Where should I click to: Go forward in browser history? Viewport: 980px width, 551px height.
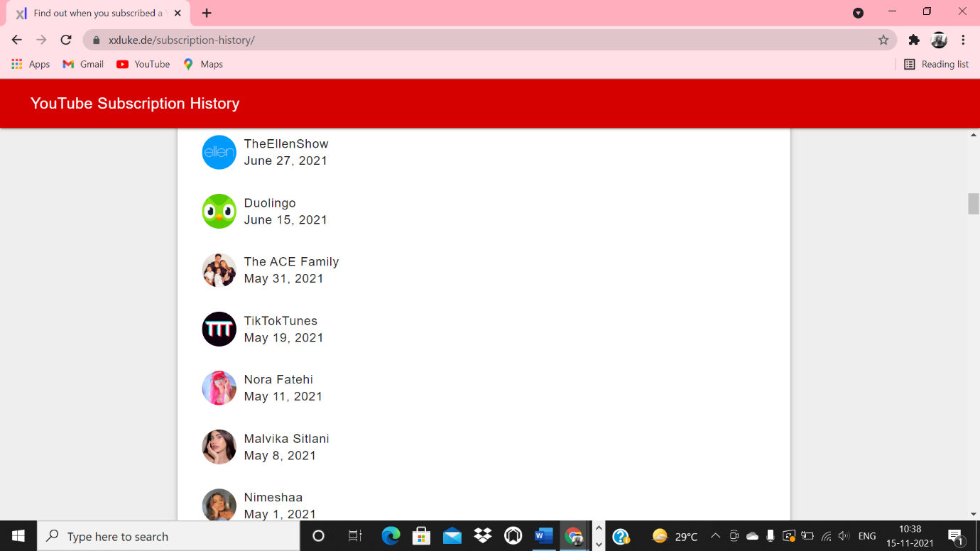click(41, 40)
